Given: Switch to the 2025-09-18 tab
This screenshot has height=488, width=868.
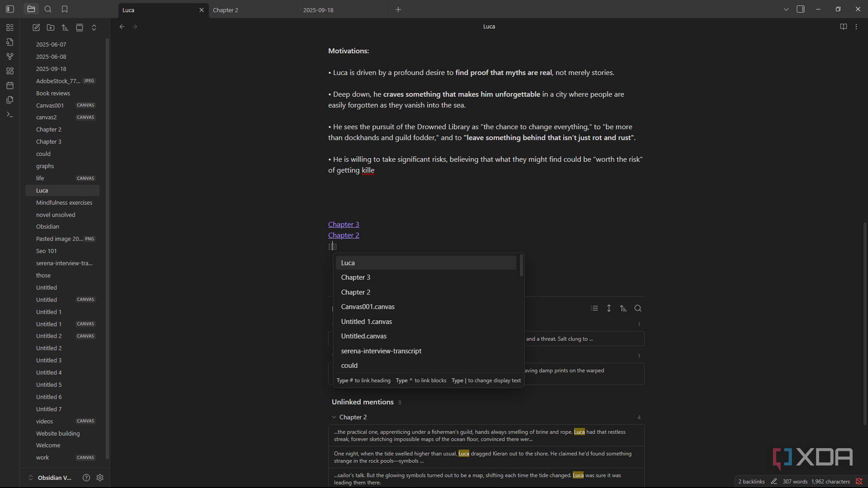Looking at the screenshot, I should click(344, 10).
